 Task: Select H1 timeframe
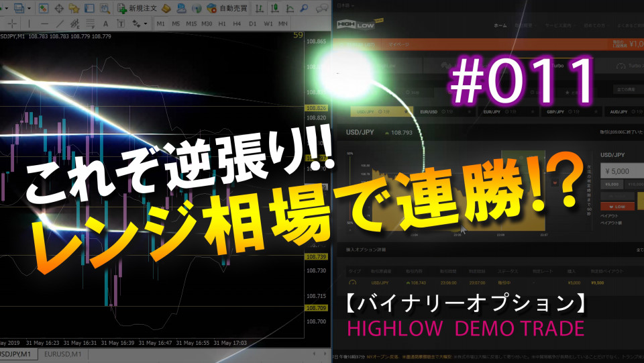[222, 23]
